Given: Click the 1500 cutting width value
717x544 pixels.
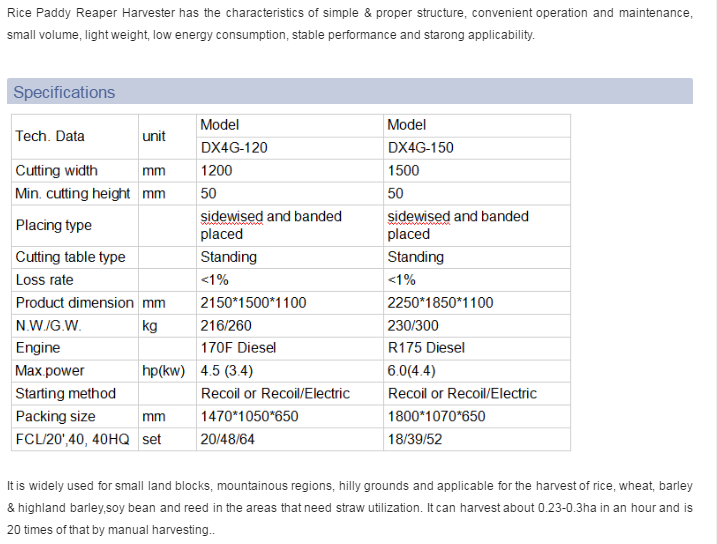Looking at the screenshot, I should pyautogui.click(x=403, y=170).
